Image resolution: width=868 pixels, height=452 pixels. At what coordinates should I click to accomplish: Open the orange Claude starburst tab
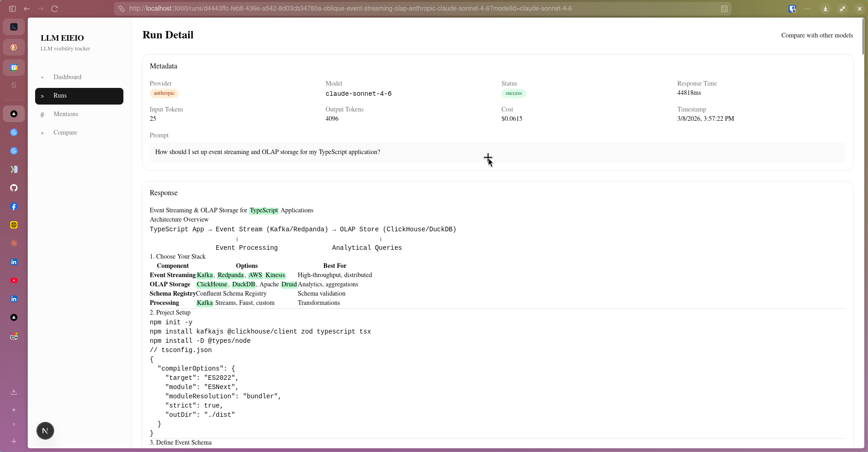coord(14,243)
